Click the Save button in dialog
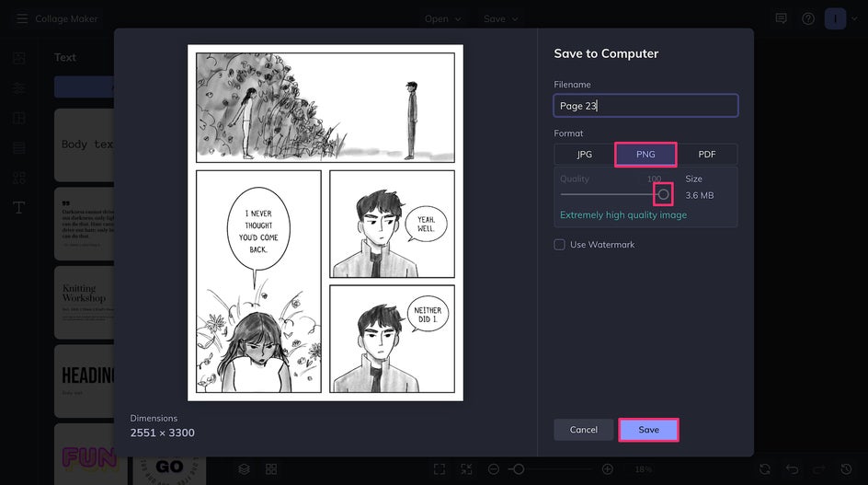This screenshot has height=485, width=868. pyautogui.click(x=649, y=430)
